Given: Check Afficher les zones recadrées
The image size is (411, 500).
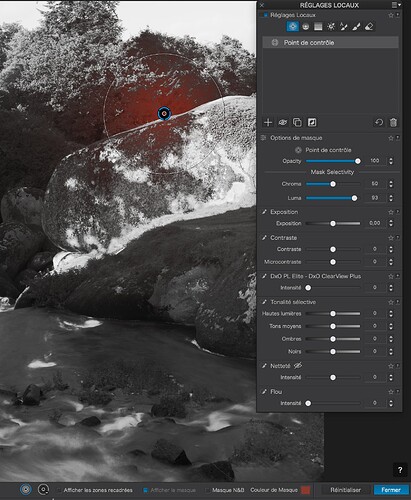Looking at the screenshot, I should click(59, 490).
